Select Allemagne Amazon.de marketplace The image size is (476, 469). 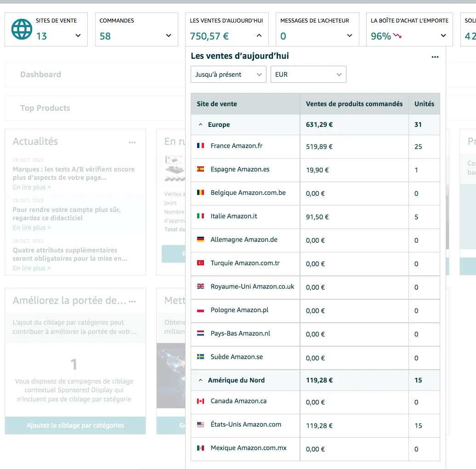[x=244, y=240]
